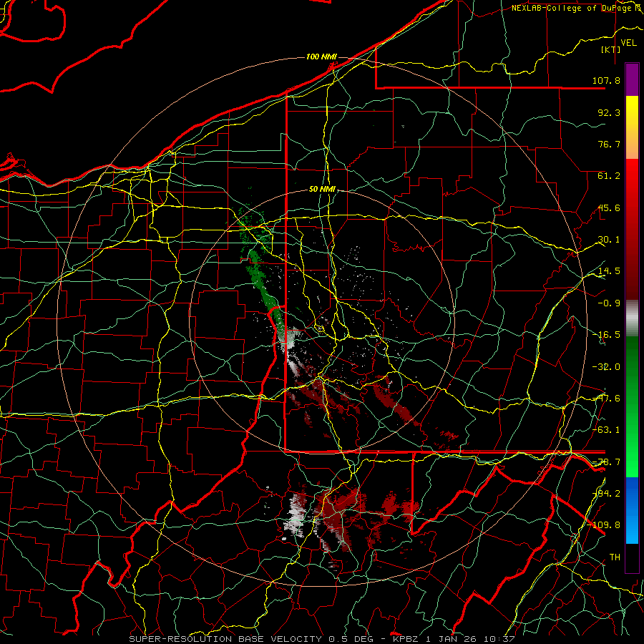
Task: Click the 107.8 scale value
Action: click(x=606, y=80)
